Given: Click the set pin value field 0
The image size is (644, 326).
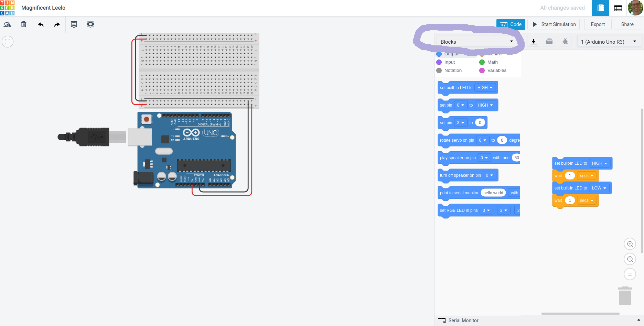Looking at the screenshot, I should coord(480,123).
